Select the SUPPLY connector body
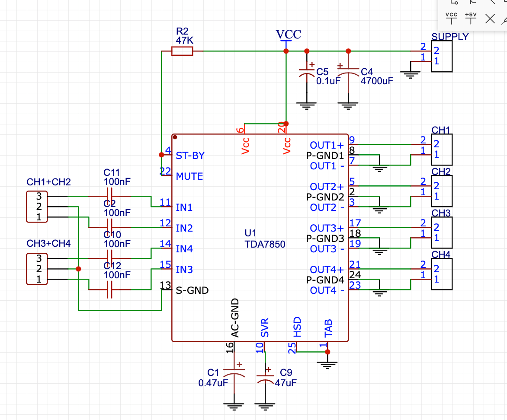The image size is (507, 420). (441, 56)
